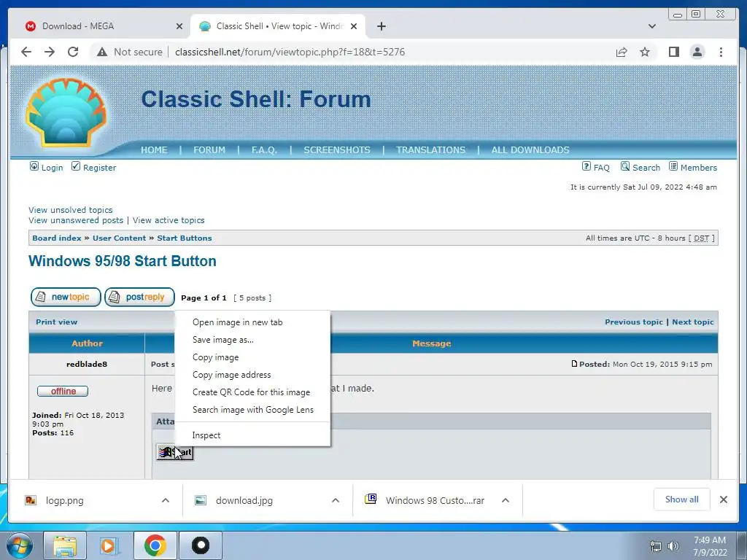This screenshot has width=747, height=560.
Task: Expand options for logp.png download
Action: coord(166,500)
